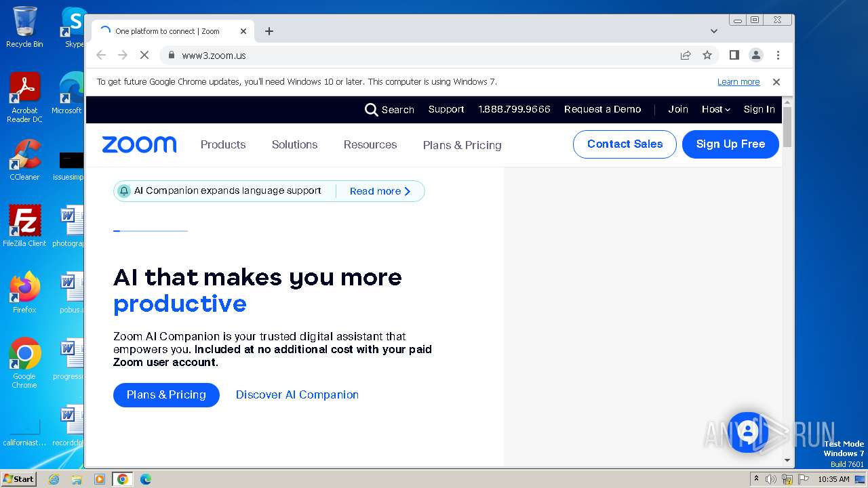
Task: Click the address bar URL
Action: [x=214, y=56]
